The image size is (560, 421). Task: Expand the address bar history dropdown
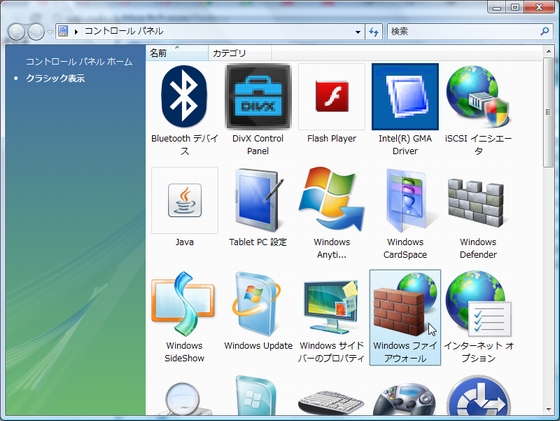[x=358, y=32]
